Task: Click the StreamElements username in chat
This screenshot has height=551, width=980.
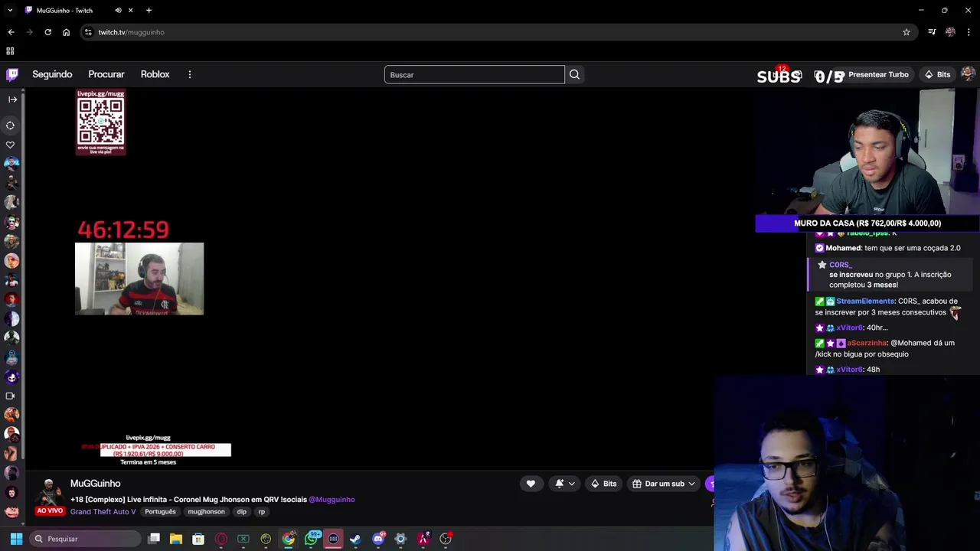Action: point(865,302)
